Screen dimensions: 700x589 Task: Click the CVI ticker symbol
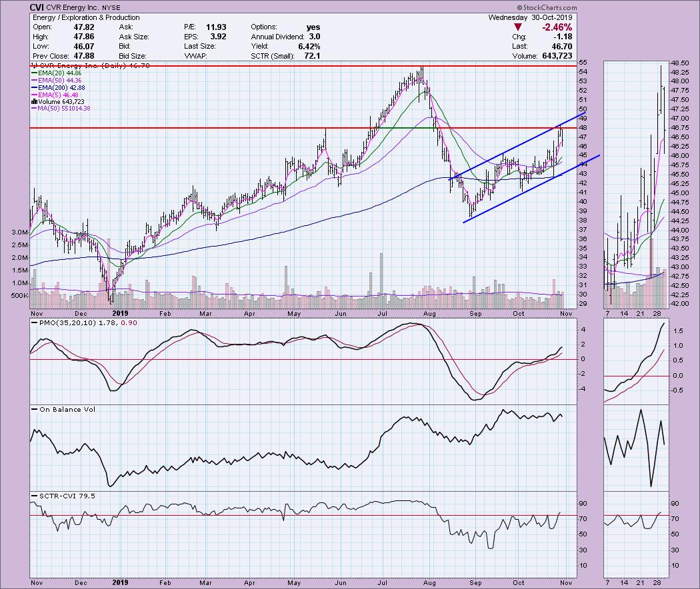coord(37,7)
